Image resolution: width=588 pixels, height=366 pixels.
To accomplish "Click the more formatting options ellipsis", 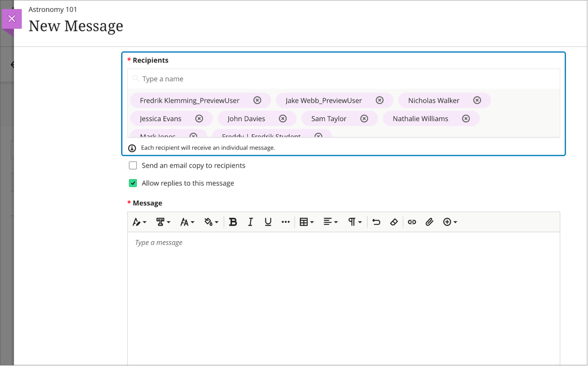I will tap(285, 222).
